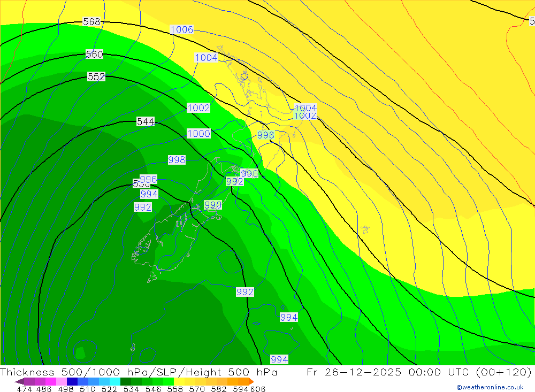Click the 1006 pressure isobar label
Screen dimensions: 535x392
(x=181, y=30)
